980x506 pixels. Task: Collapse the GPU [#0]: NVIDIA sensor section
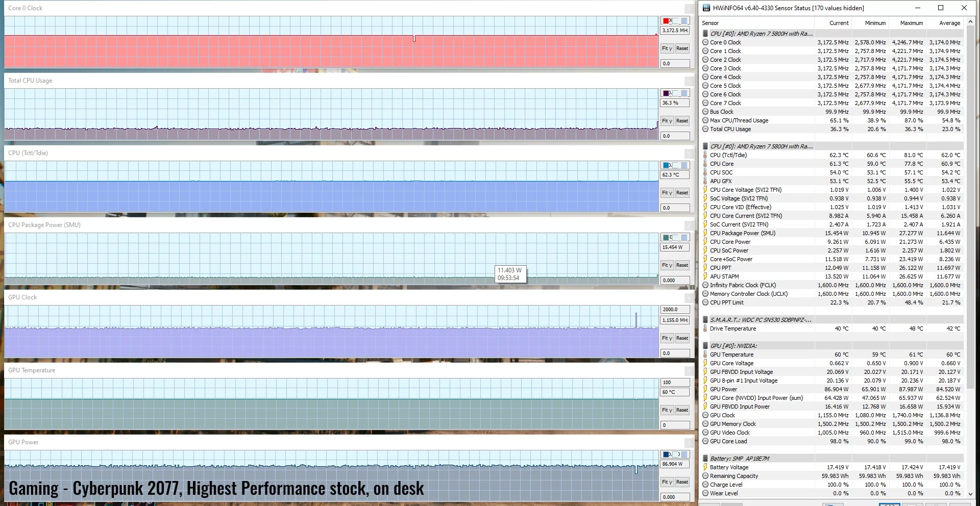pyautogui.click(x=706, y=345)
